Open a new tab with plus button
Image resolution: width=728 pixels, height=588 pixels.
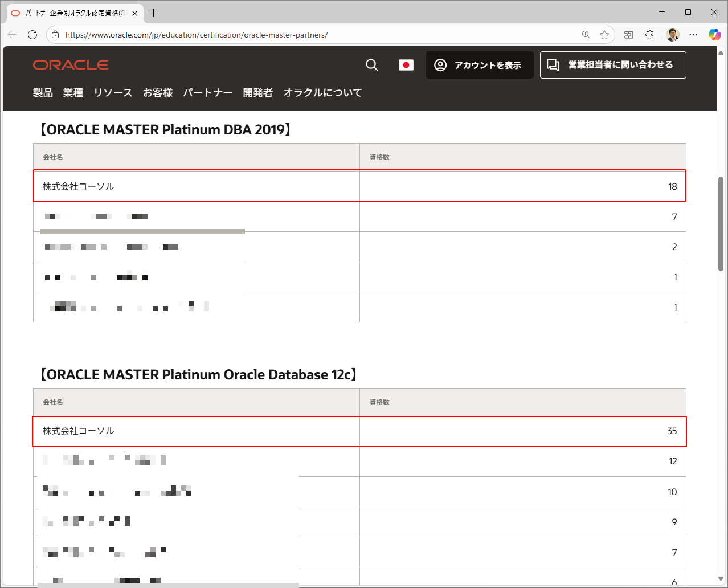[154, 13]
